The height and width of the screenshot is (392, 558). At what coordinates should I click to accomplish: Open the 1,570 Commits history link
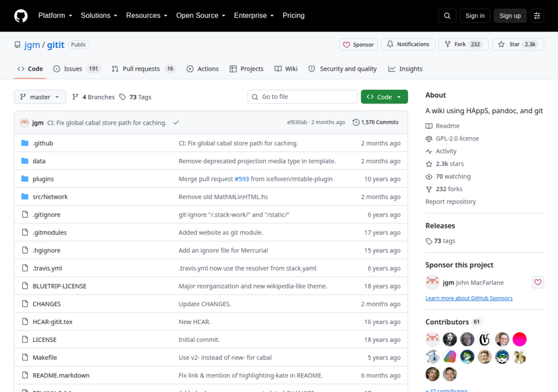[x=375, y=122]
